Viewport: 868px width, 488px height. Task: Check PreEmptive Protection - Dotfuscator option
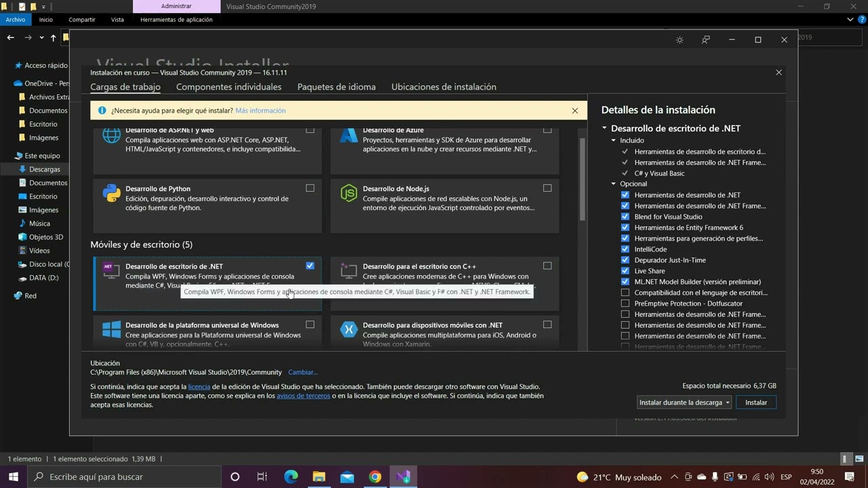click(x=625, y=304)
